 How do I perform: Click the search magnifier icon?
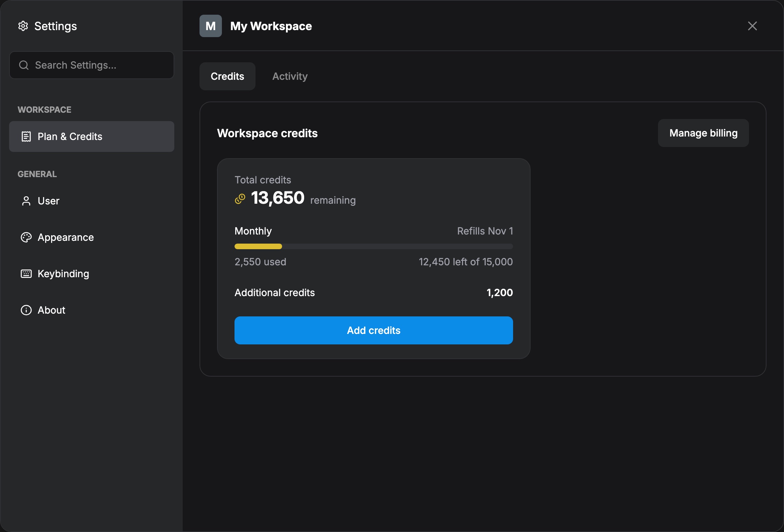pyautogui.click(x=24, y=65)
